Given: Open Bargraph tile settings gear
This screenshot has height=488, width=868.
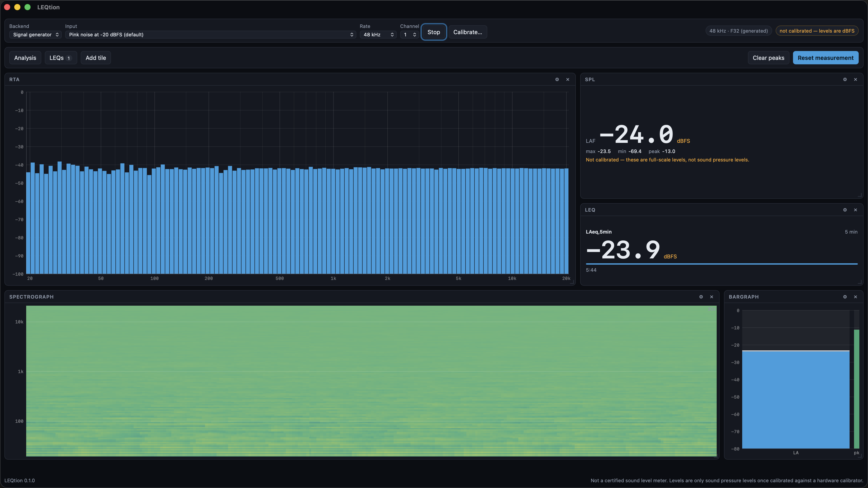Looking at the screenshot, I should [845, 297].
